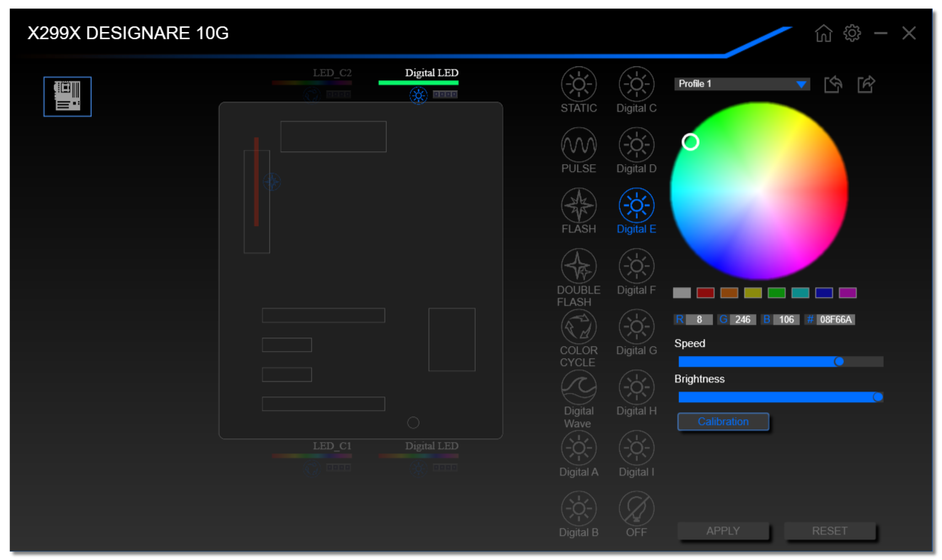Click the APPLY button

click(x=723, y=531)
